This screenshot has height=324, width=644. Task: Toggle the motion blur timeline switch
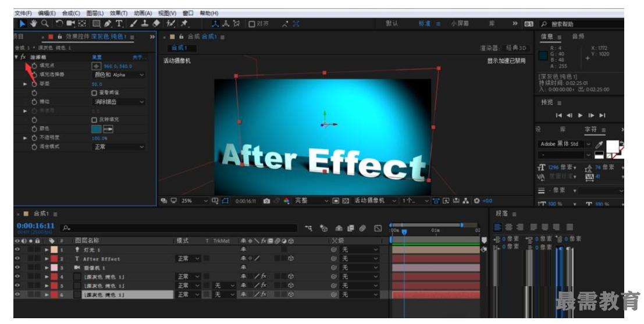[362, 228]
